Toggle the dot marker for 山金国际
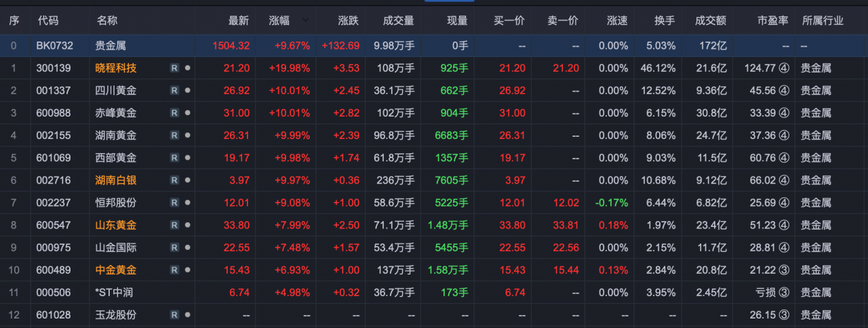The height and width of the screenshot is (328, 868). (187, 247)
